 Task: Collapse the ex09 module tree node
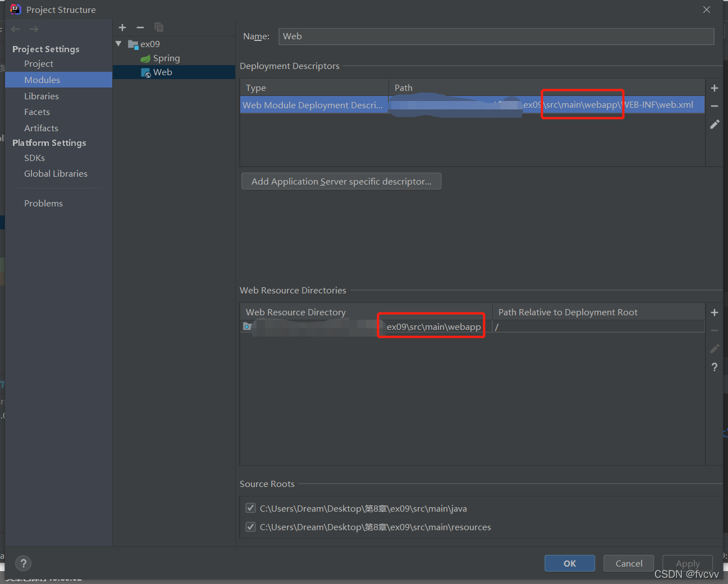pos(118,44)
